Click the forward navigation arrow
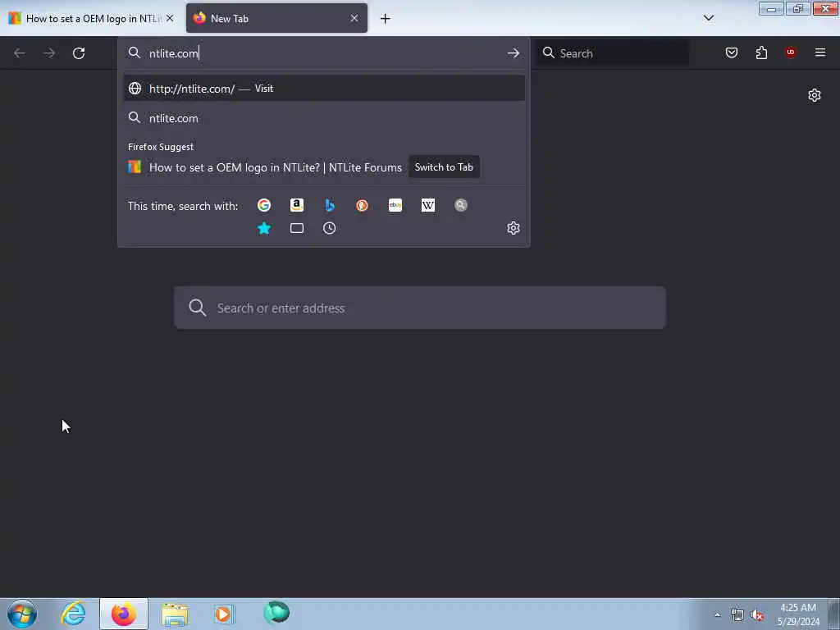 click(x=49, y=53)
